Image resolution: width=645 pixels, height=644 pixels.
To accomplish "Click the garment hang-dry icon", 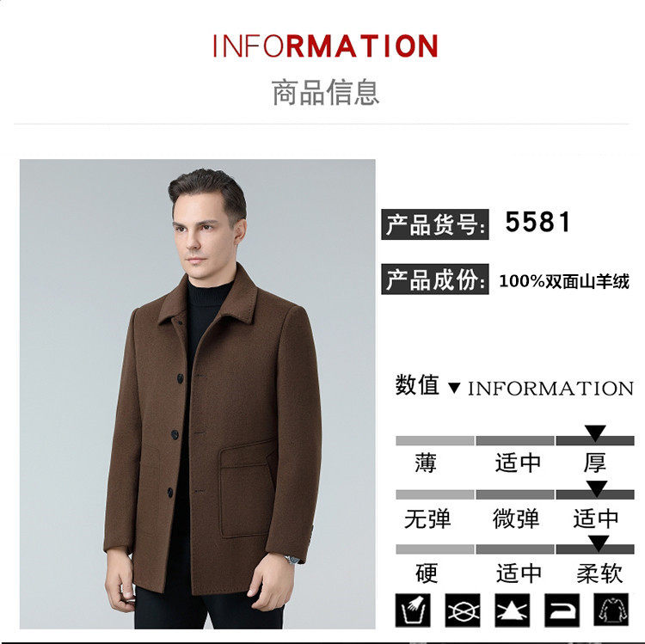I will click(x=611, y=610).
